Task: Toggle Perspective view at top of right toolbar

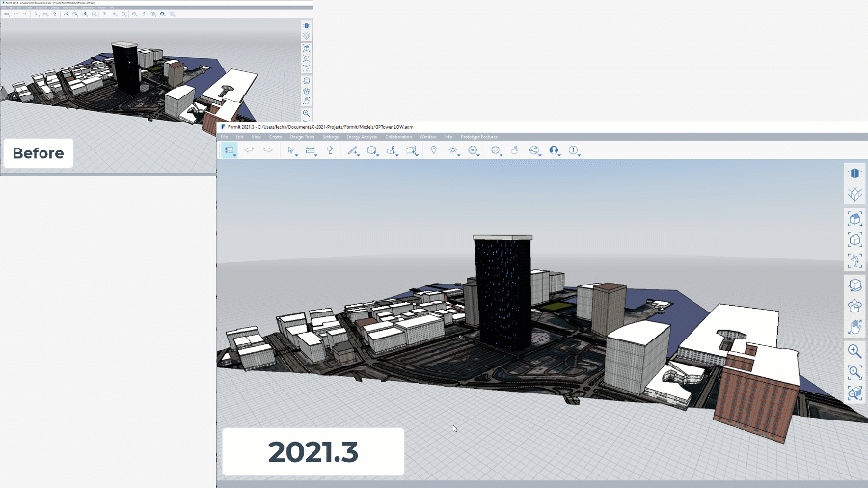Action: click(854, 173)
